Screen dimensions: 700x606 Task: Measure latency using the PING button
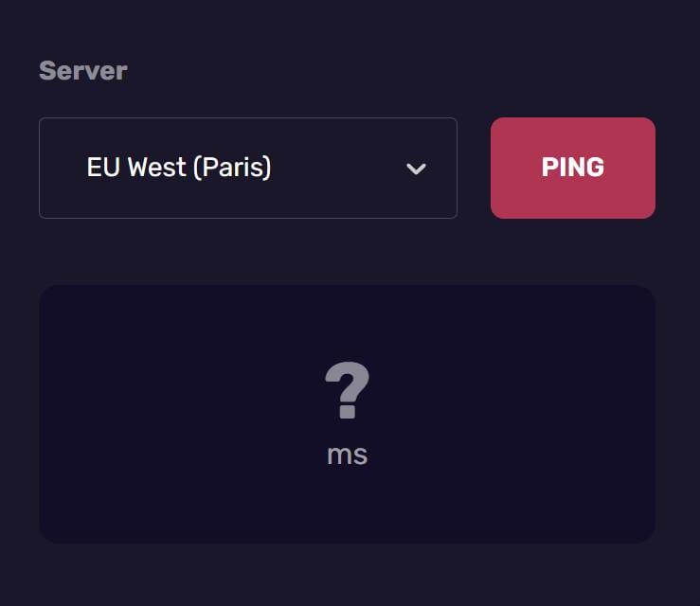572,168
